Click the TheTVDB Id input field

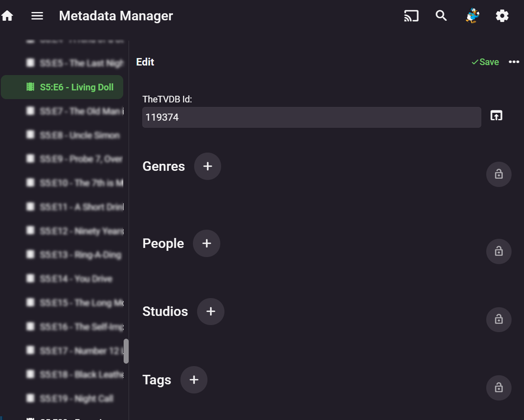pyautogui.click(x=311, y=117)
